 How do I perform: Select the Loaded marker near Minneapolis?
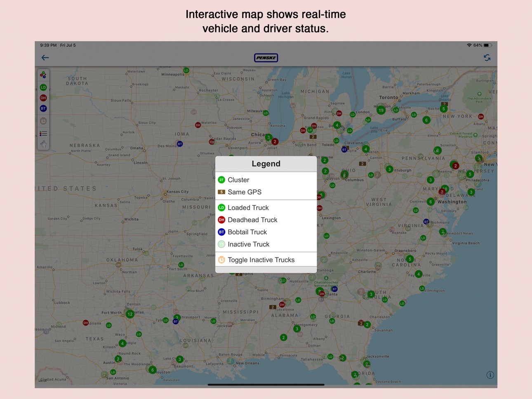[186, 71]
